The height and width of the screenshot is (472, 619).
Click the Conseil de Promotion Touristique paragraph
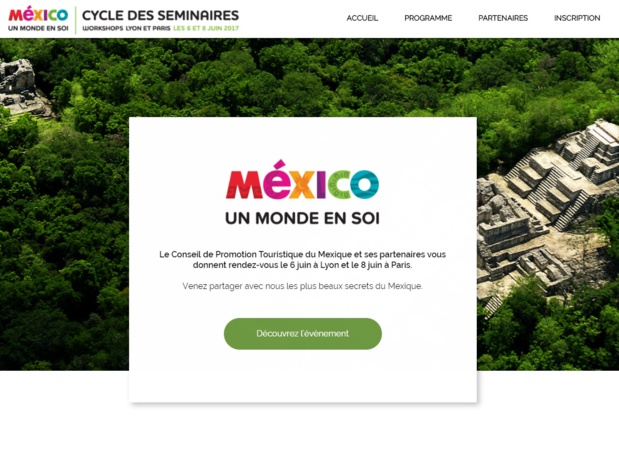pyautogui.click(x=302, y=260)
